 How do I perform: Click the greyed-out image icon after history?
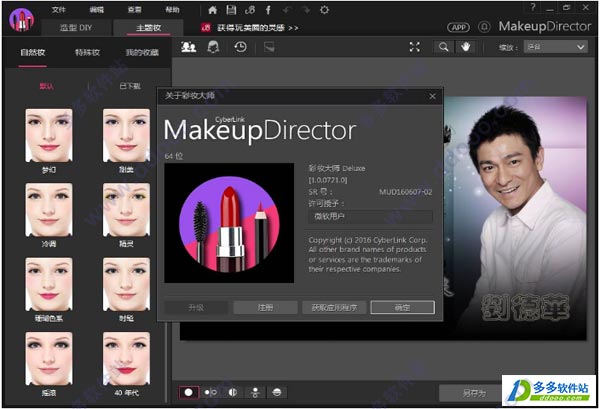pyautogui.click(x=269, y=47)
